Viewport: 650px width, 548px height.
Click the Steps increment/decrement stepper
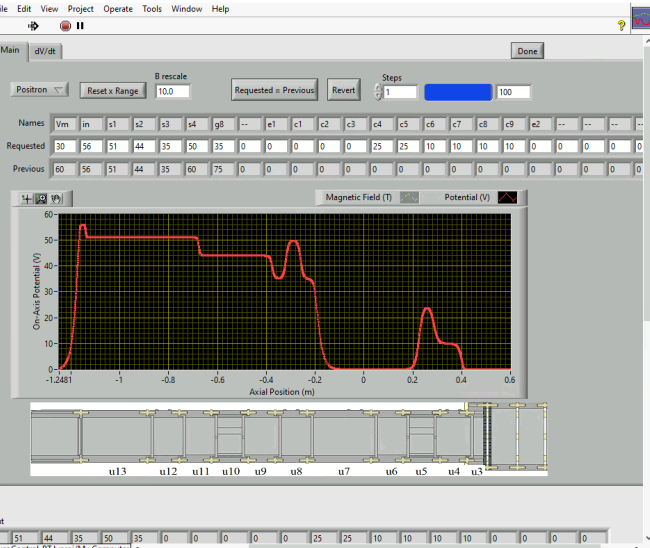(x=378, y=92)
